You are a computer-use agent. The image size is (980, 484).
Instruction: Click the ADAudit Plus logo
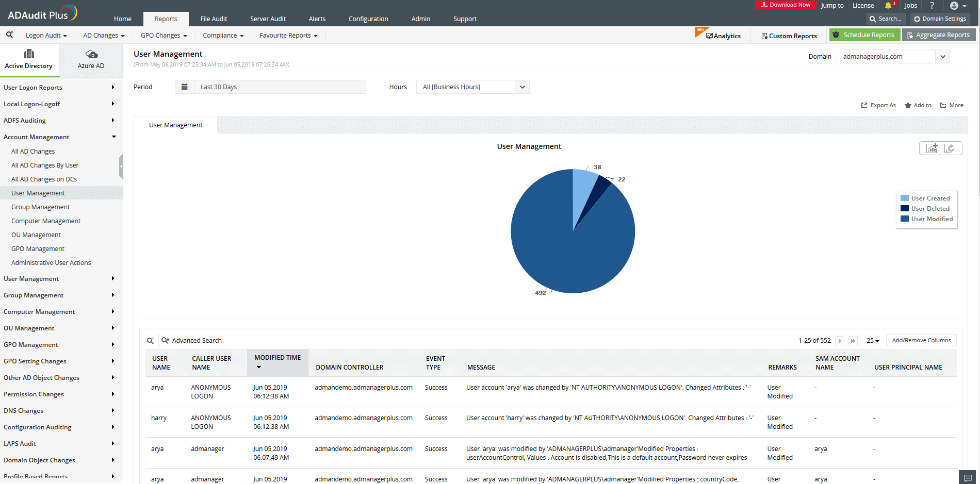click(x=42, y=13)
